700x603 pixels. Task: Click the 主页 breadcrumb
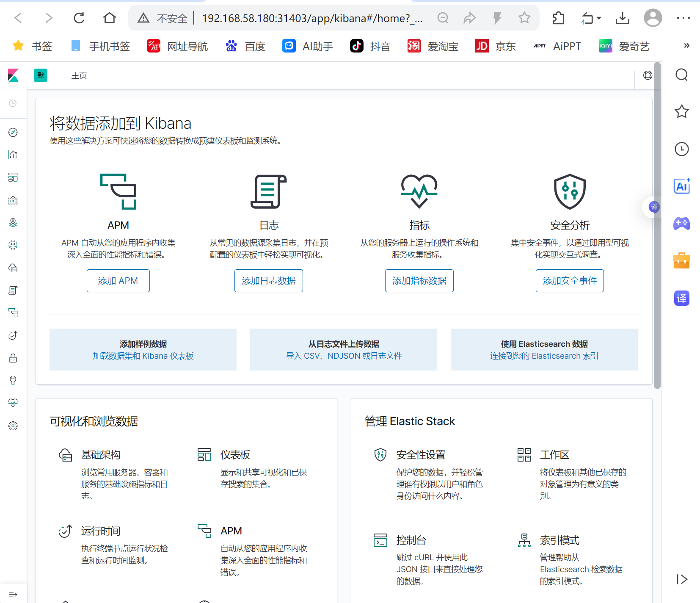[79, 75]
